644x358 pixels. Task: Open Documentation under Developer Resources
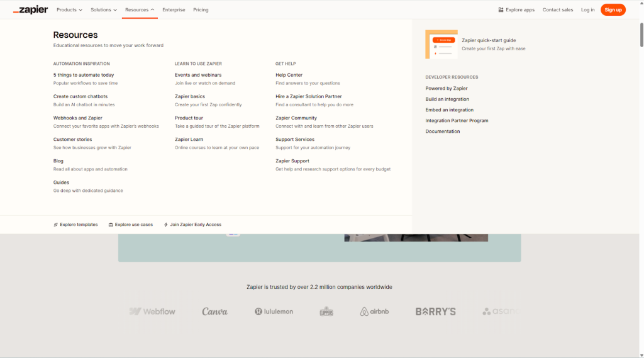(x=442, y=131)
